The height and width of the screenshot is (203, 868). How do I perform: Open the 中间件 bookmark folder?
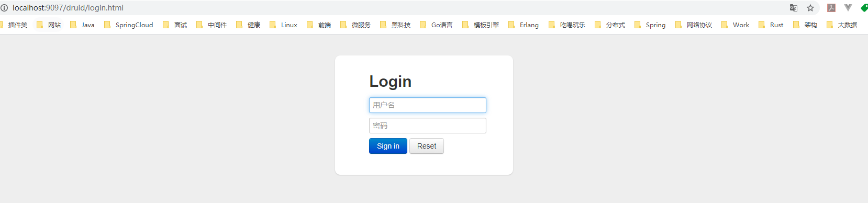(x=212, y=25)
